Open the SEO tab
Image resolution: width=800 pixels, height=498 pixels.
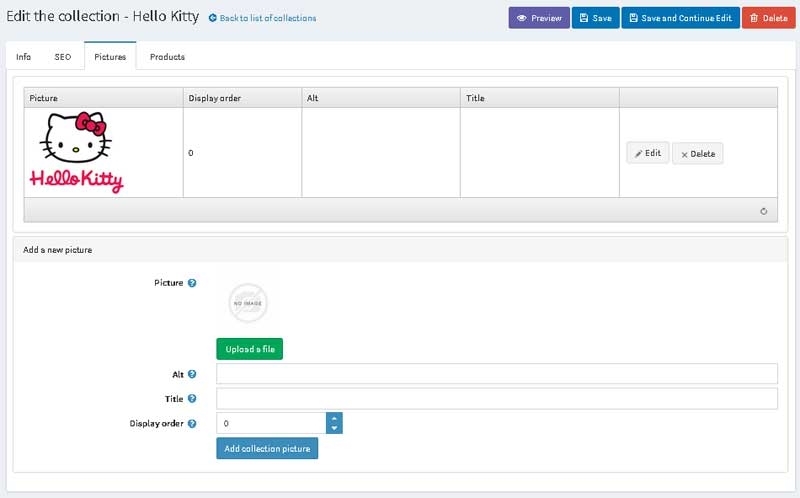tap(62, 57)
